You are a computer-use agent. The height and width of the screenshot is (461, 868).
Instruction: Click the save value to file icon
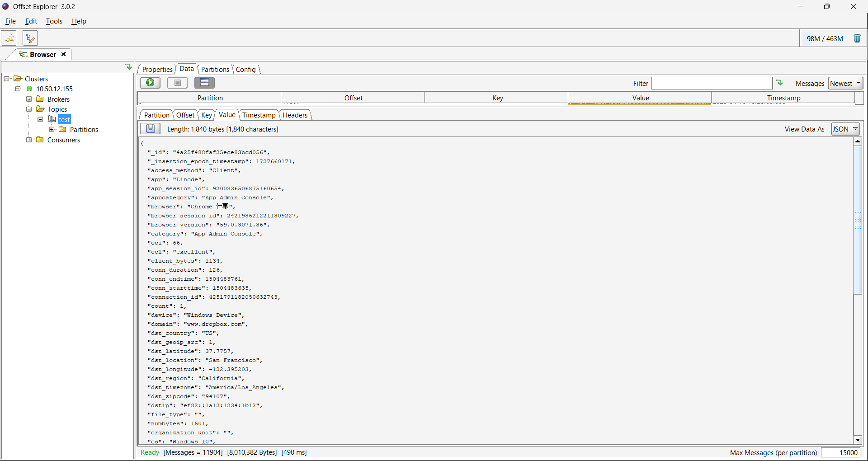(150, 129)
